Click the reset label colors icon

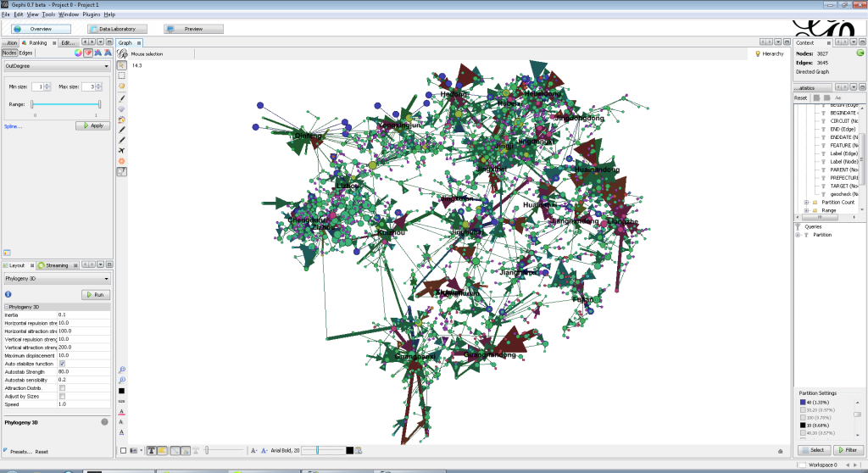pos(122,411)
